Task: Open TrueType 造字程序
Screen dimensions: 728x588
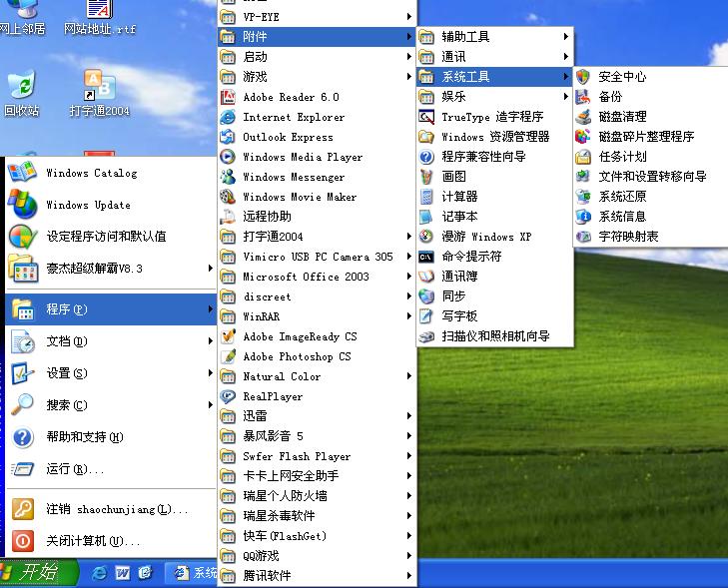Action: click(x=495, y=117)
